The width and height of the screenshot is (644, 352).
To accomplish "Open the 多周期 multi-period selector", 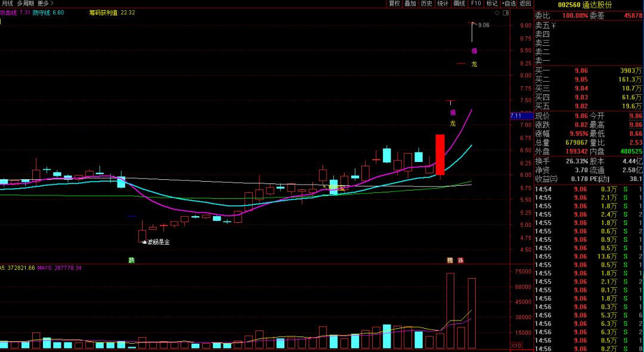I will tap(25, 4).
